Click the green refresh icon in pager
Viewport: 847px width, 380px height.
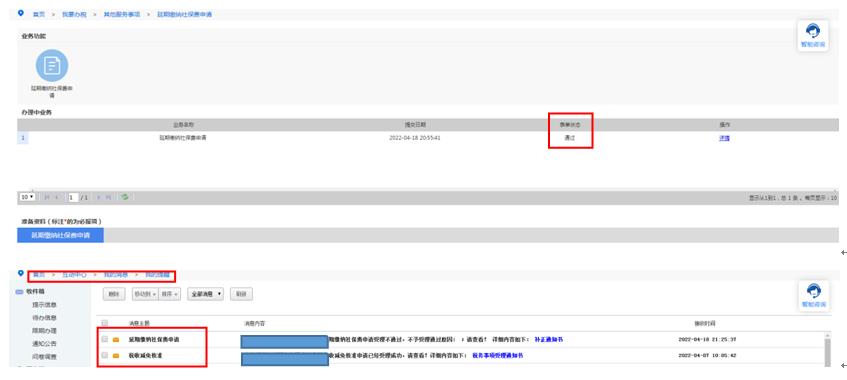(125, 197)
